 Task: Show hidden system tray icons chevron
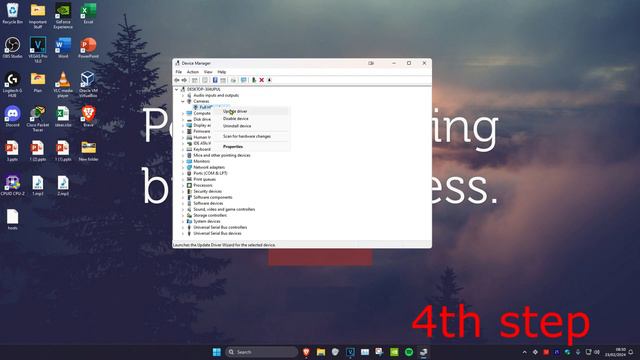[x=524, y=352]
